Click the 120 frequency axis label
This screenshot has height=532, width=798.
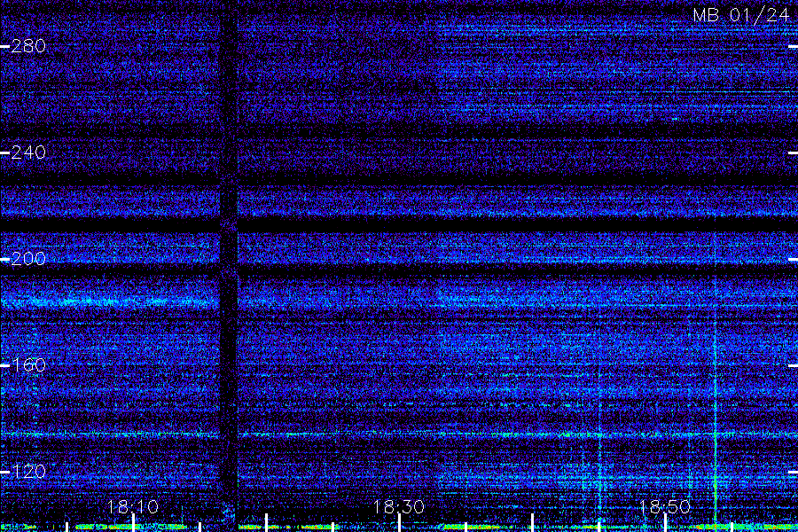[x=28, y=472]
